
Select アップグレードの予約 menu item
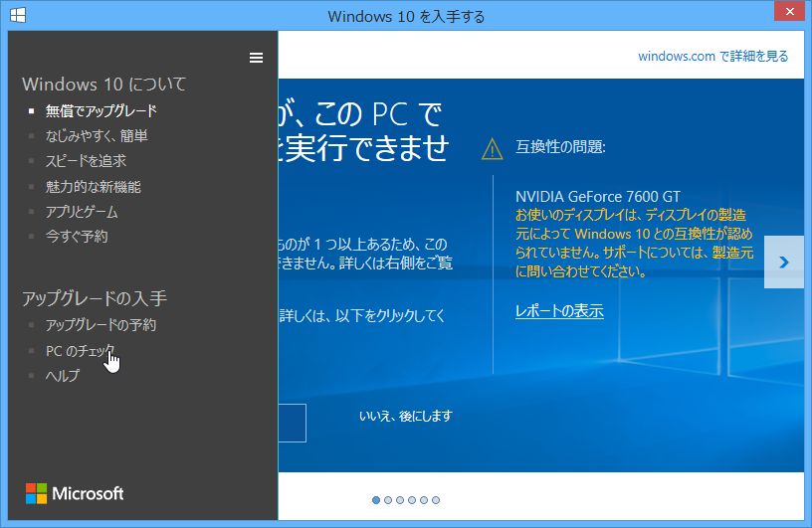click(x=101, y=324)
